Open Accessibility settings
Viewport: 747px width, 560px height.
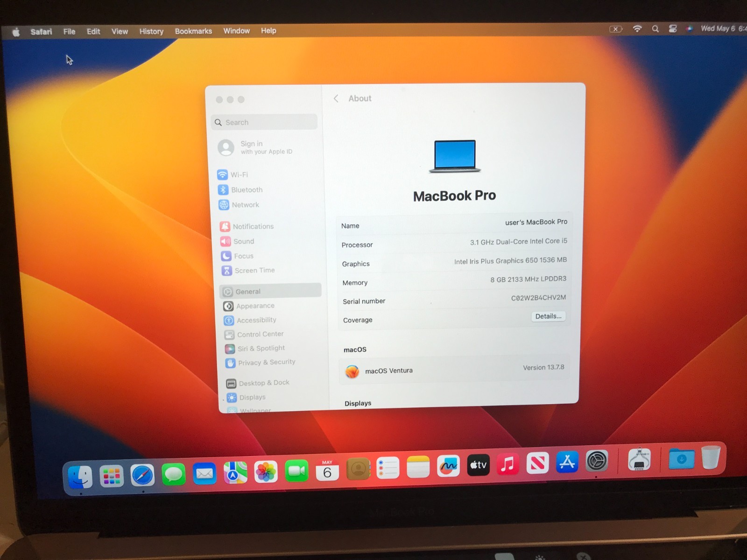click(x=250, y=320)
